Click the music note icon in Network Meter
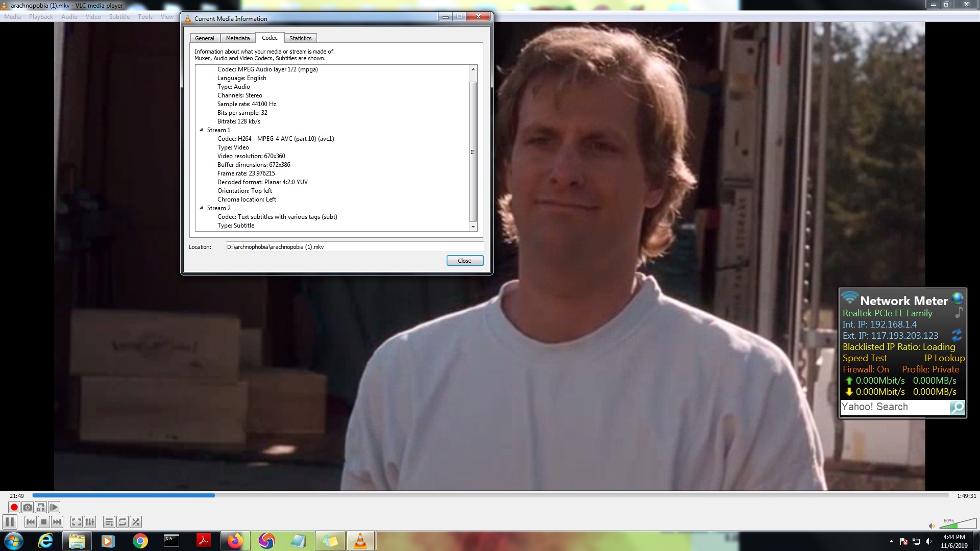 coord(959,312)
